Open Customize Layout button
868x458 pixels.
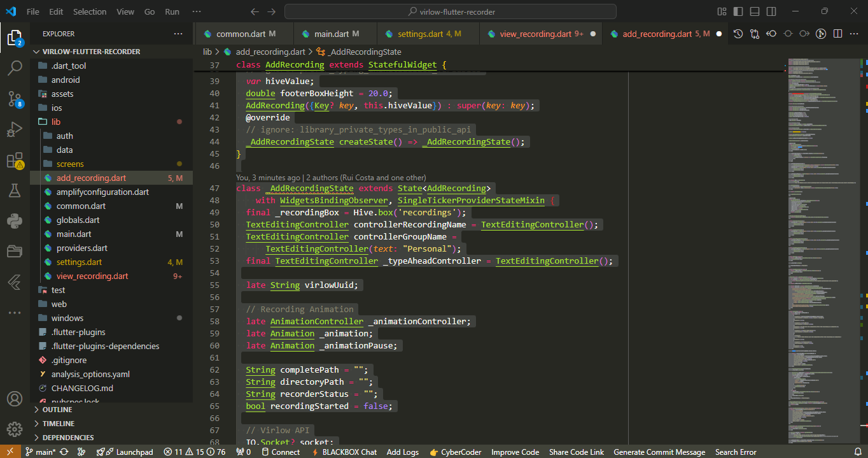tap(722, 11)
